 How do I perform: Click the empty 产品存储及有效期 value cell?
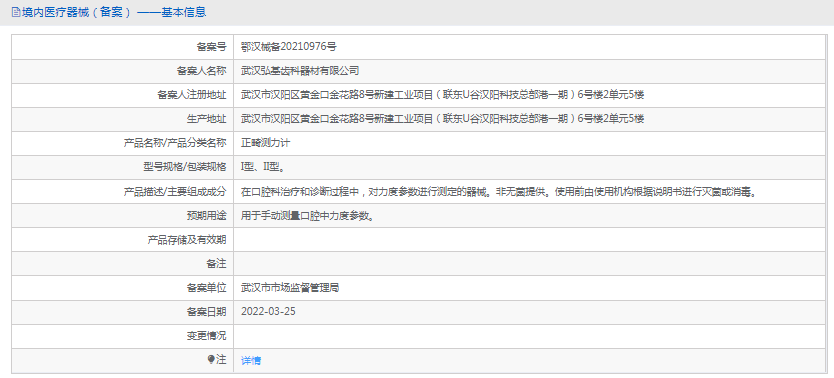[530, 240]
